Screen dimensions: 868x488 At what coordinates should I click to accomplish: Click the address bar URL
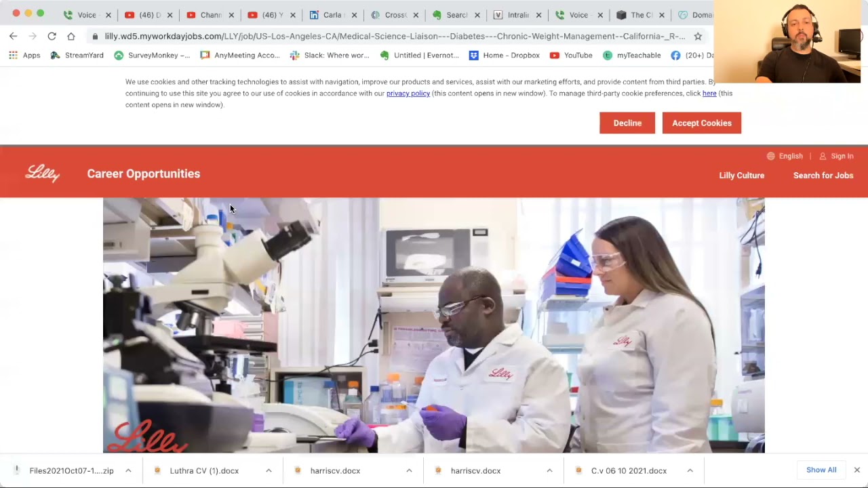coord(395,36)
